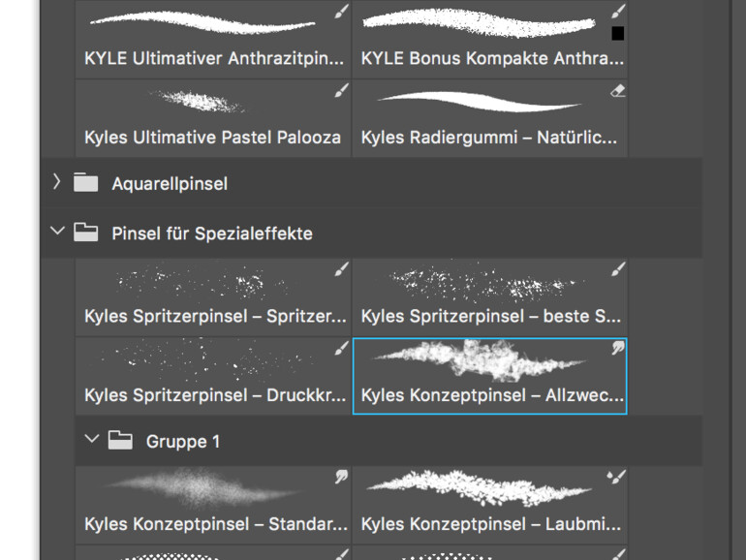This screenshot has width=746, height=560.
Task: Click smudge tool icon on Konzeptpinsel – Allzweck
Action: (x=618, y=348)
